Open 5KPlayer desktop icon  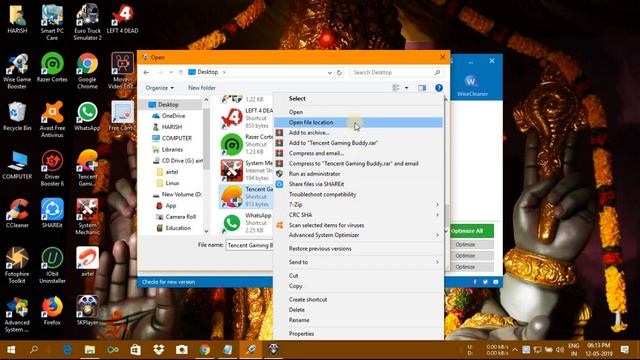pyautogui.click(x=87, y=311)
